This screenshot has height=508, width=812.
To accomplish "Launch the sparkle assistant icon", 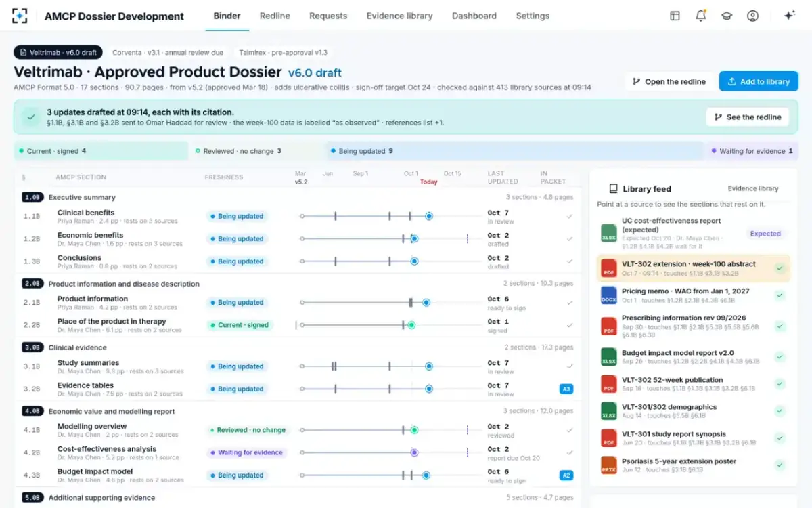I will tap(789, 16).
